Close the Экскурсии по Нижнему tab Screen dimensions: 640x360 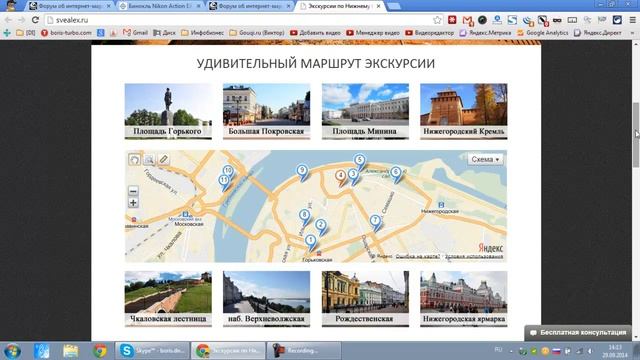[378, 6]
